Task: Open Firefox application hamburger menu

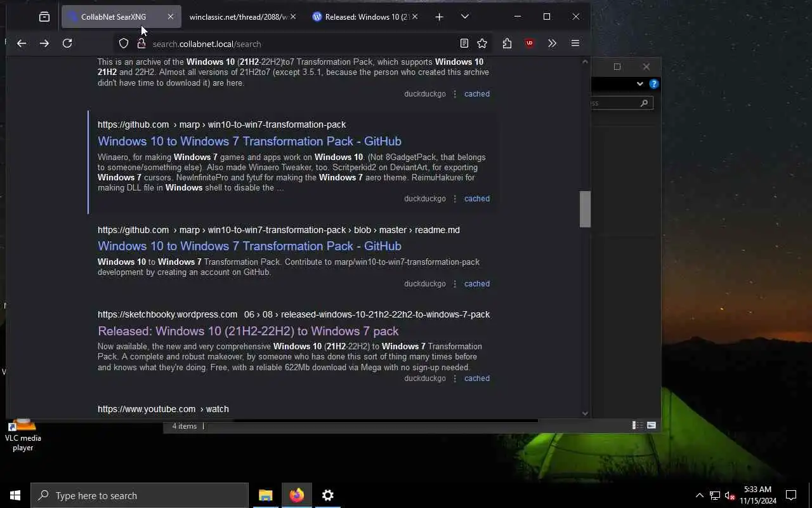Action: pyautogui.click(x=575, y=43)
